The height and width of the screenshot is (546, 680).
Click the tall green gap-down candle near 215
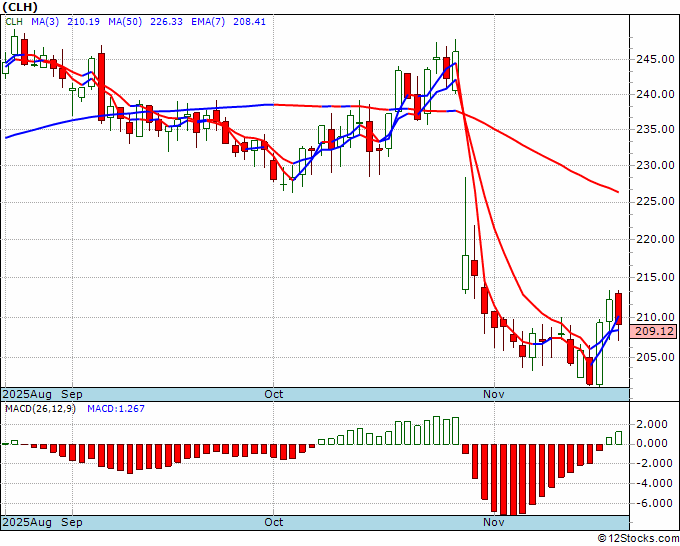(x=465, y=272)
